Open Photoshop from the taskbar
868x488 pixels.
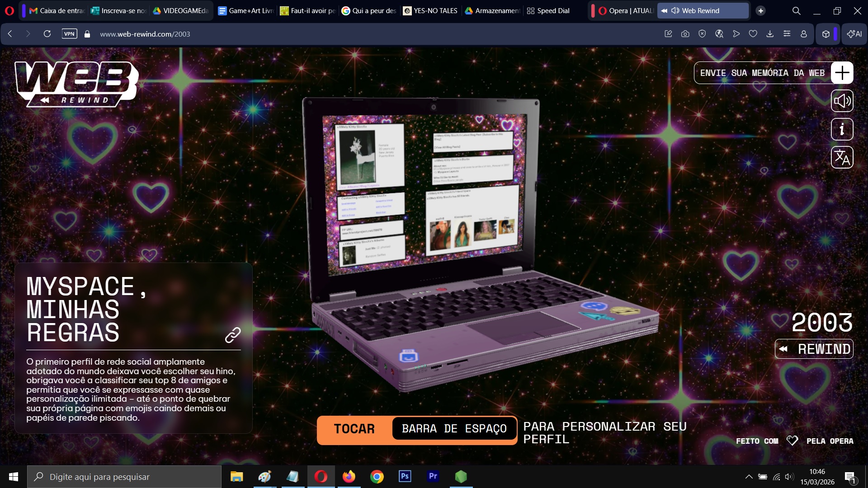(405, 476)
